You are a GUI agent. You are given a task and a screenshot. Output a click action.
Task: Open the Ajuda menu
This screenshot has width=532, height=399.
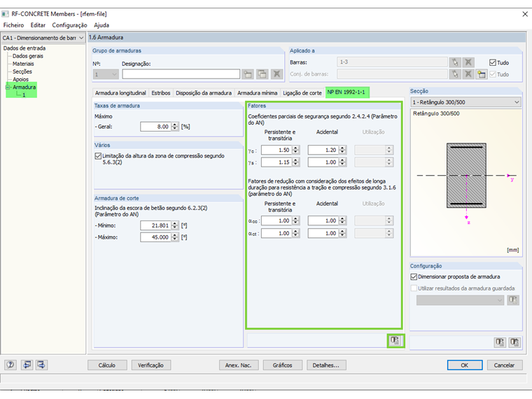tap(101, 25)
